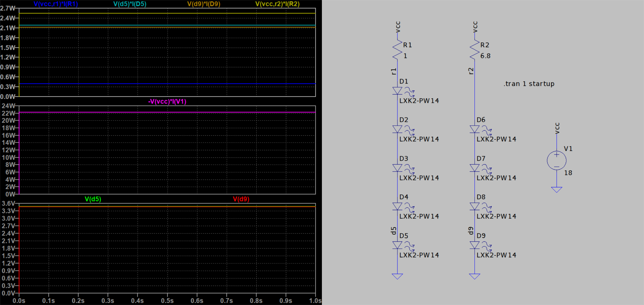This screenshot has height=305, width=644.
Task: Click the d9 net label
Action: tap(471, 231)
